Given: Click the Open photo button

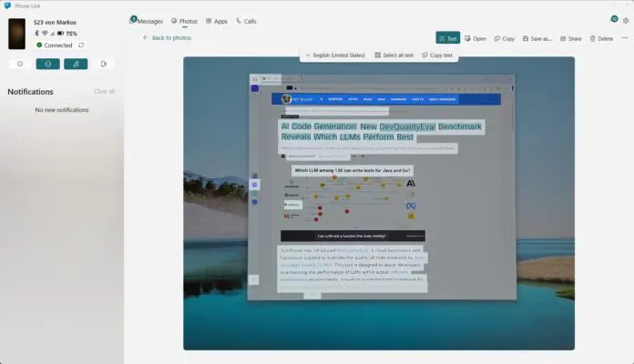Looking at the screenshot, I should coord(475,38).
